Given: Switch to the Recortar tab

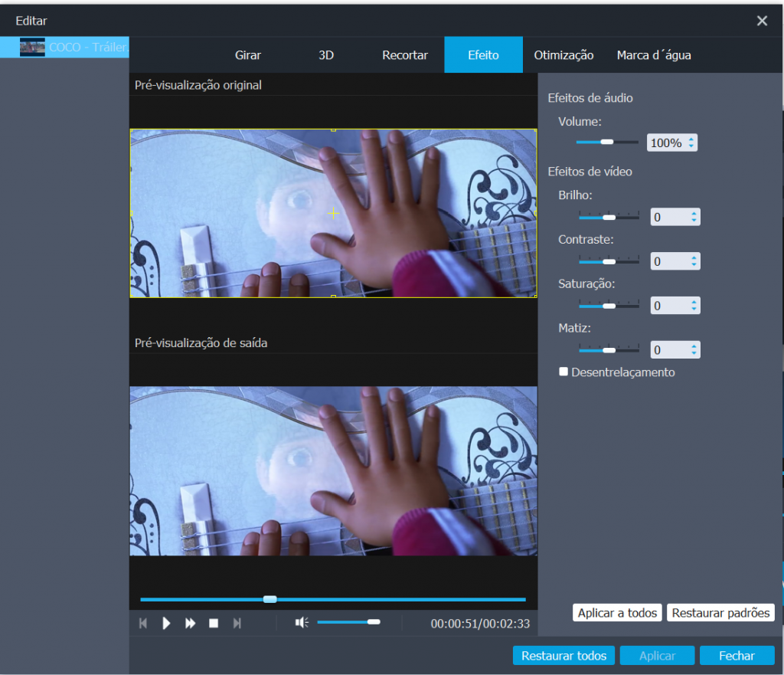Looking at the screenshot, I should tap(405, 55).
